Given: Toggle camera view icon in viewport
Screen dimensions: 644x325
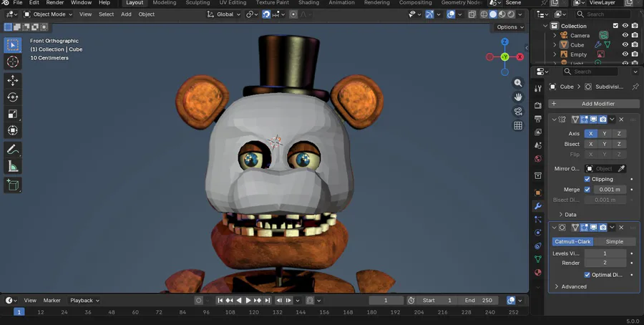Looking at the screenshot, I should tap(518, 112).
